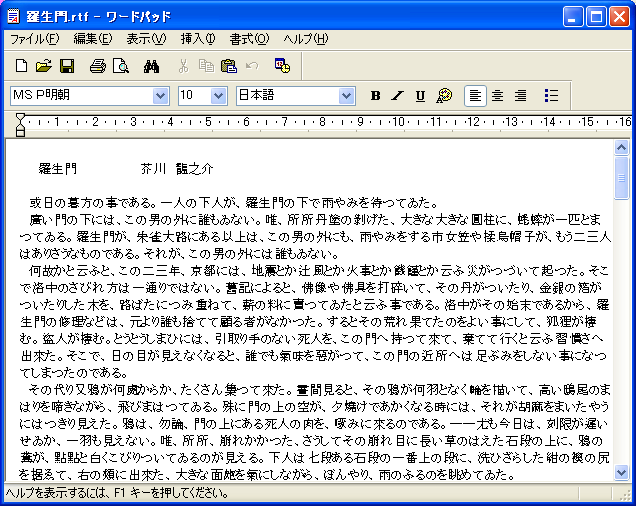The image size is (636, 506).
Task: Toggle bold formatting
Action: [376, 96]
